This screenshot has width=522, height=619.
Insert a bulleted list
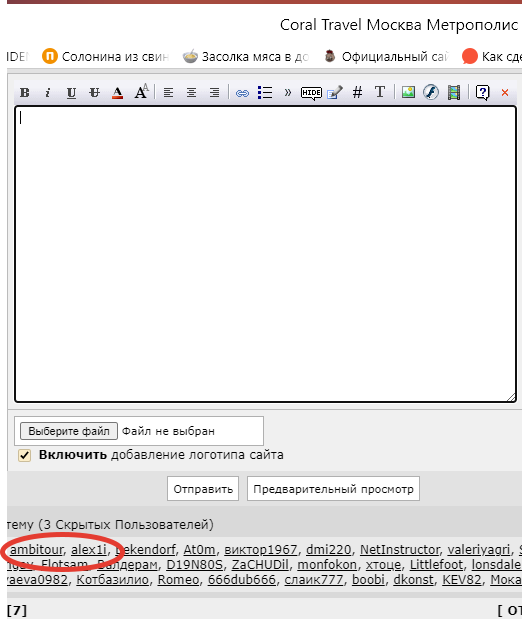click(265, 92)
